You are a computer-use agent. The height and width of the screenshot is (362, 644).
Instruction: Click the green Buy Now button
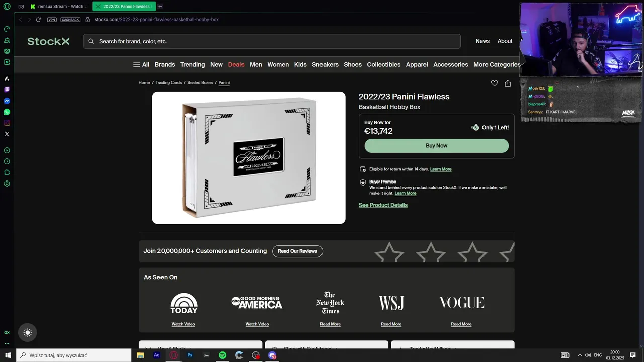click(436, 146)
